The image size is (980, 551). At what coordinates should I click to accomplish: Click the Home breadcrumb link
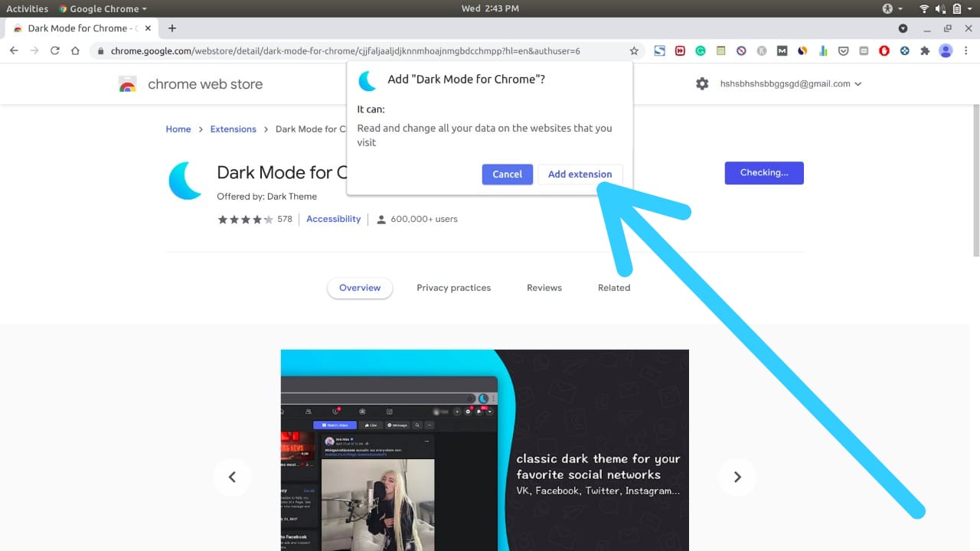178,129
